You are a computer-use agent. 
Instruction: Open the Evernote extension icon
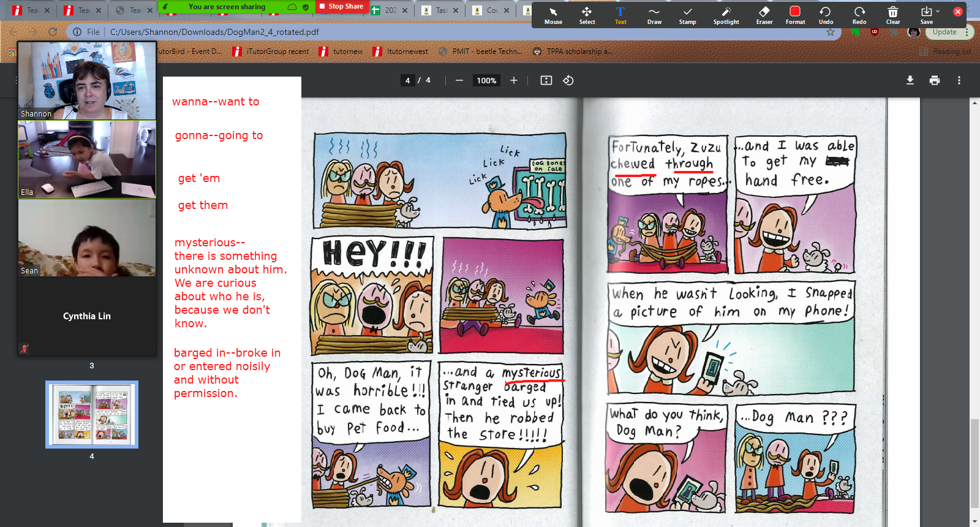[856, 32]
